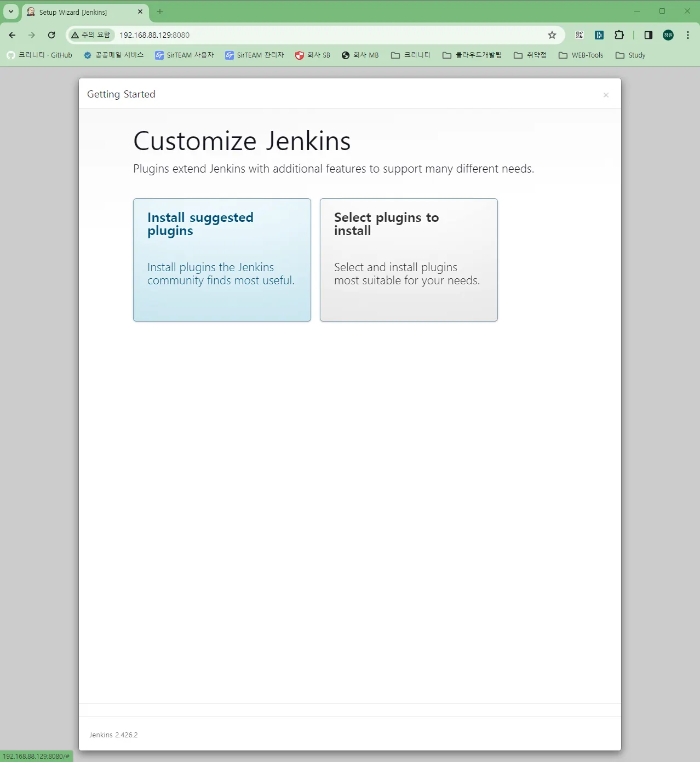Open the SirTEAM 관리자 bookmark
This screenshot has height=762, width=700.
point(255,55)
